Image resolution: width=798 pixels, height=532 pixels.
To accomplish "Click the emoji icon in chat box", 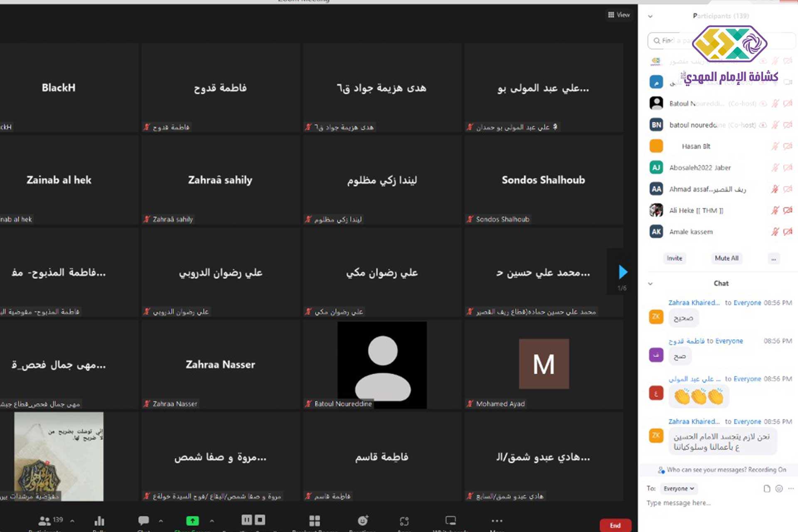I will tap(779, 488).
